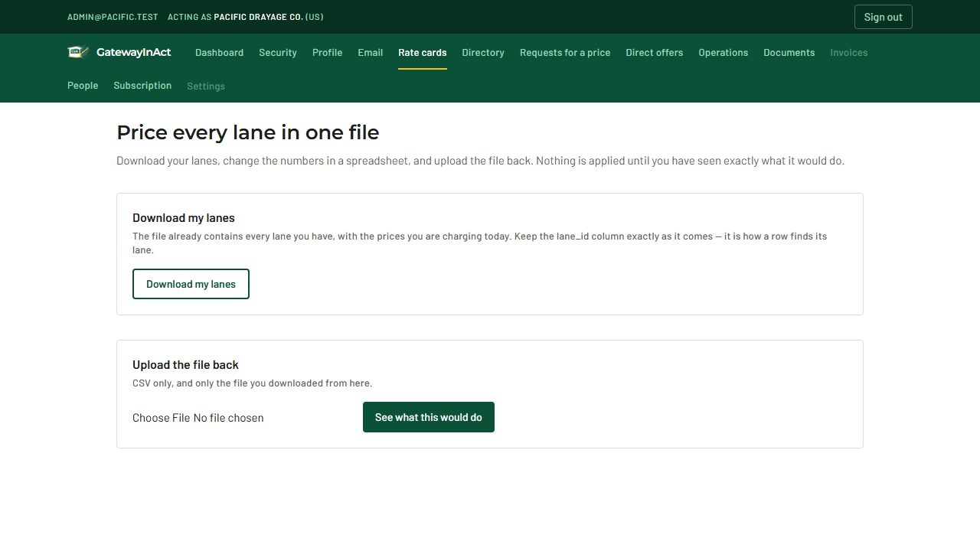Viewport: 980px width, 551px height.
Task: Open the Directory page
Action: (x=483, y=53)
